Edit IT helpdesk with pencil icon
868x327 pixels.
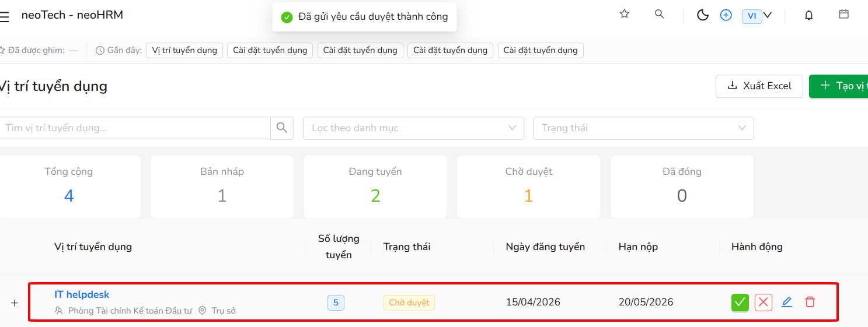coord(787,302)
